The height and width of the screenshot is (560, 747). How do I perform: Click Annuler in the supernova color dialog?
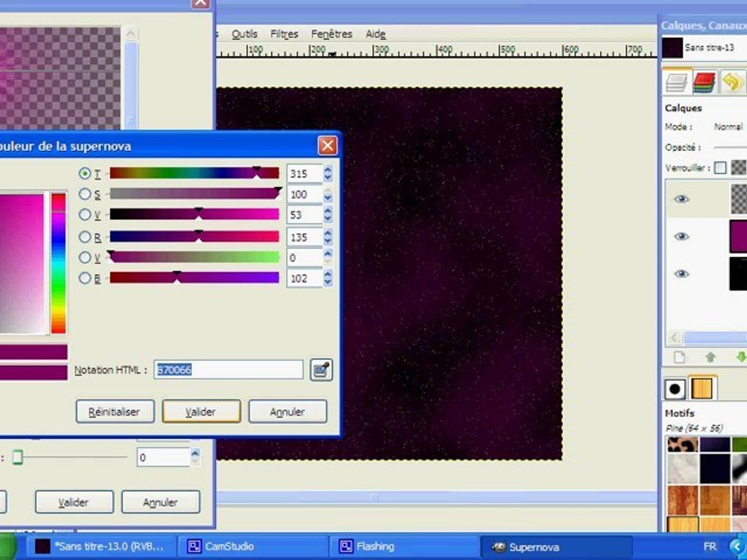pos(287,412)
